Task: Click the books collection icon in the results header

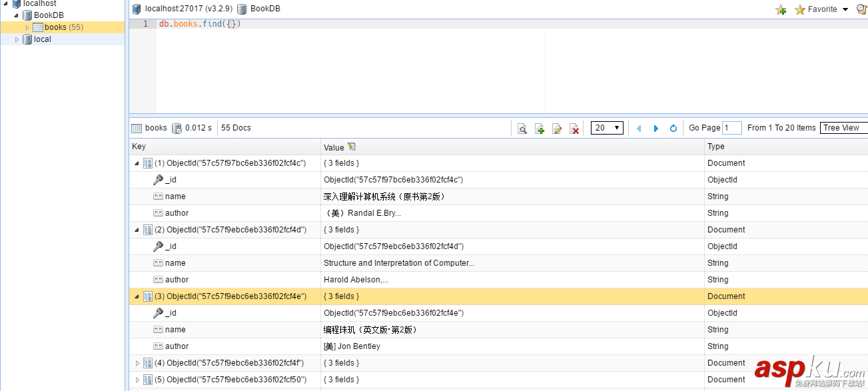Action: (138, 128)
